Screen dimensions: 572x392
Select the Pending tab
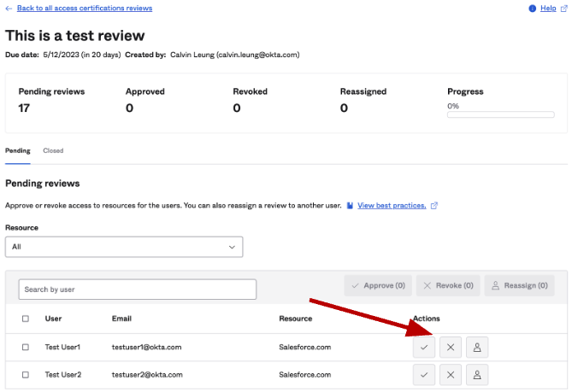(x=17, y=150)
